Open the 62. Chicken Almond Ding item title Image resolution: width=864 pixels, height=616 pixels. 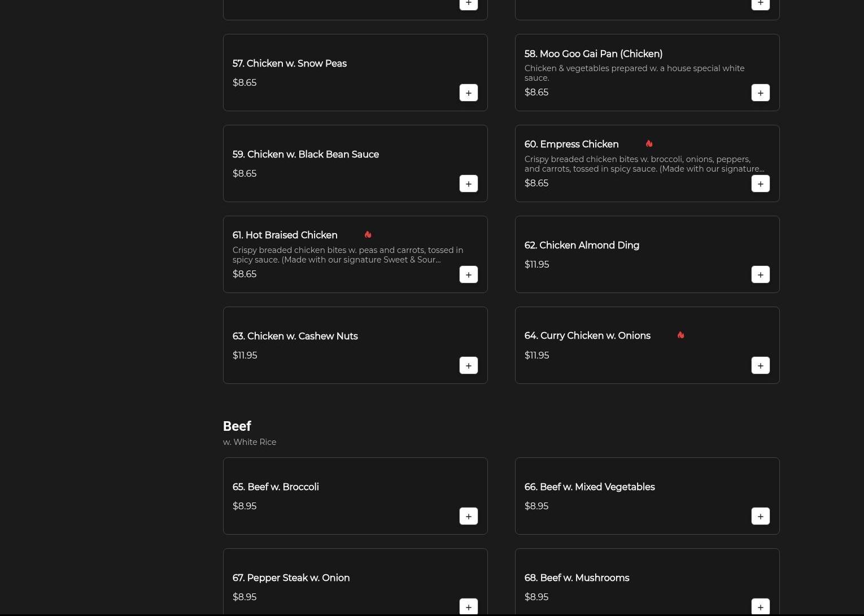point(582,246)
